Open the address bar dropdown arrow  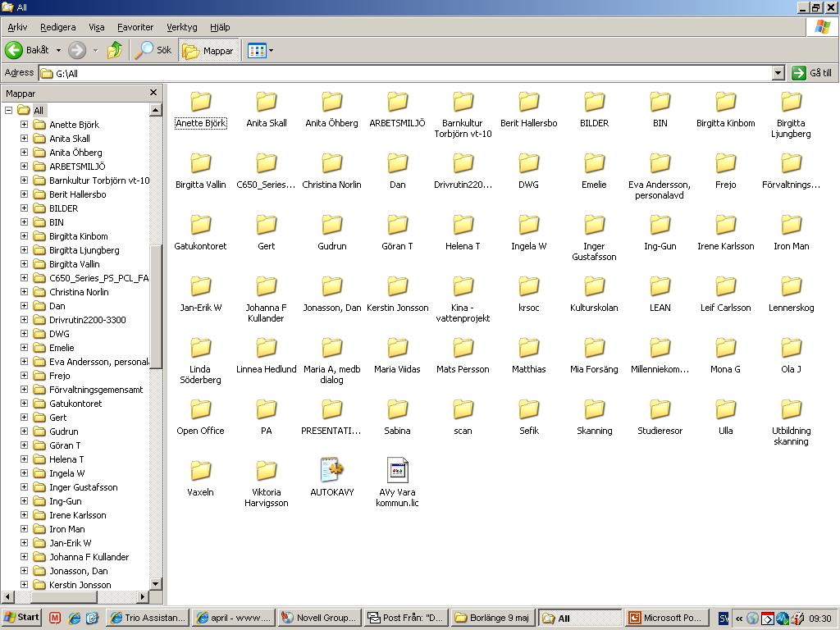pyautogui.click(x=778, y=73)
